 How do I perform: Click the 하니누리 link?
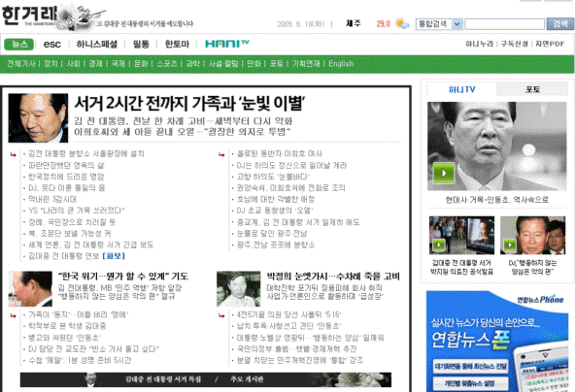click(x=479, y=44)
